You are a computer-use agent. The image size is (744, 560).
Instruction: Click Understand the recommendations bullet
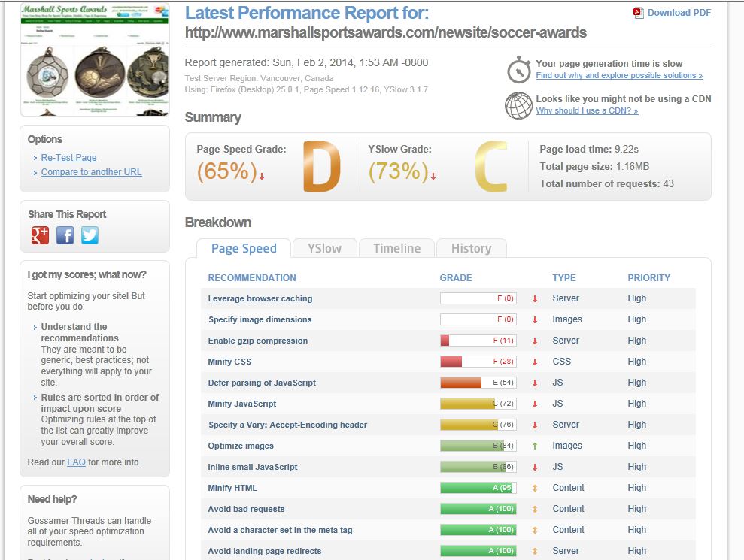(x=80, y=332)
